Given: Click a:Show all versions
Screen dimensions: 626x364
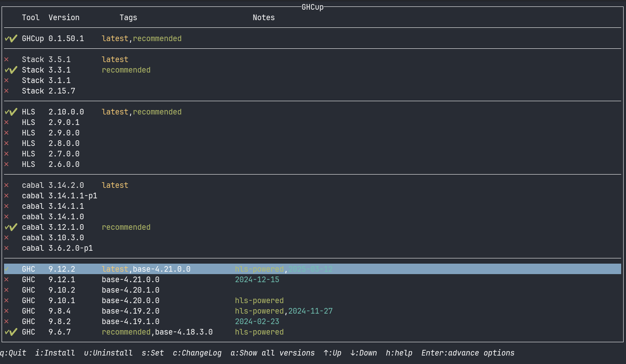Looking at the screenshot, I should pos(273,353).
